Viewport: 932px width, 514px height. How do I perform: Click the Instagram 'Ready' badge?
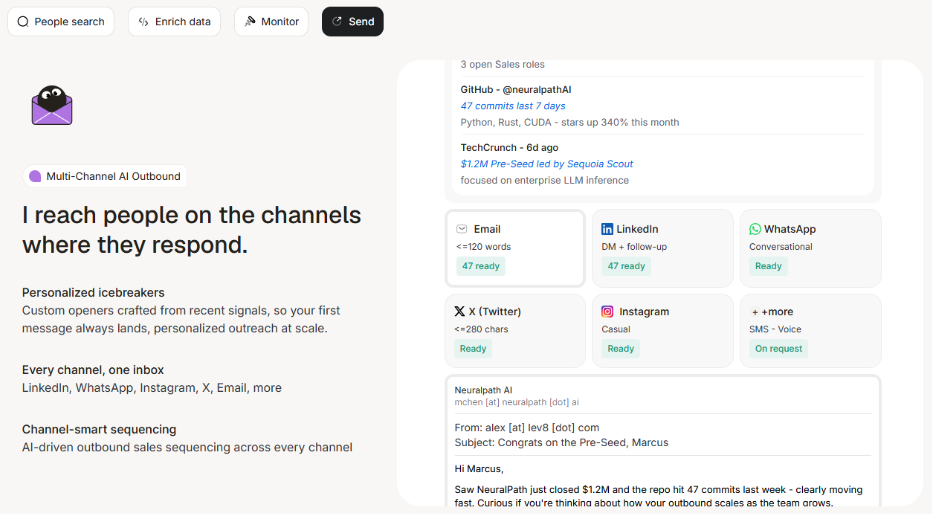[x=621, y=349]
